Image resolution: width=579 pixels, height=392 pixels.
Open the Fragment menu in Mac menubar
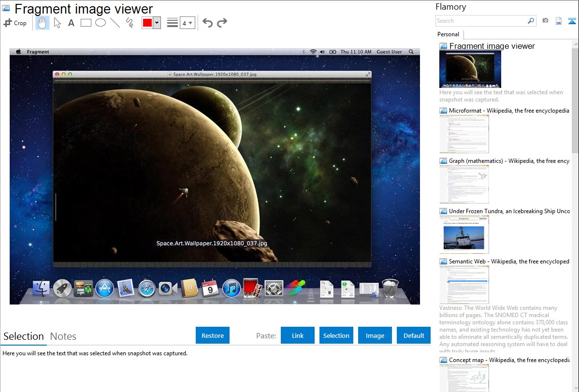coord(38,52)
